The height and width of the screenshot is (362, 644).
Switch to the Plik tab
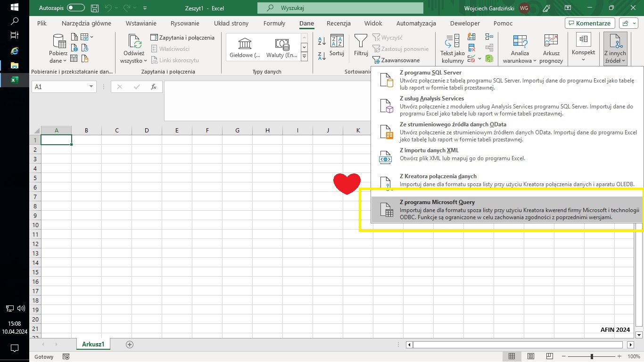pyautogui.click(x=42, y=23)
